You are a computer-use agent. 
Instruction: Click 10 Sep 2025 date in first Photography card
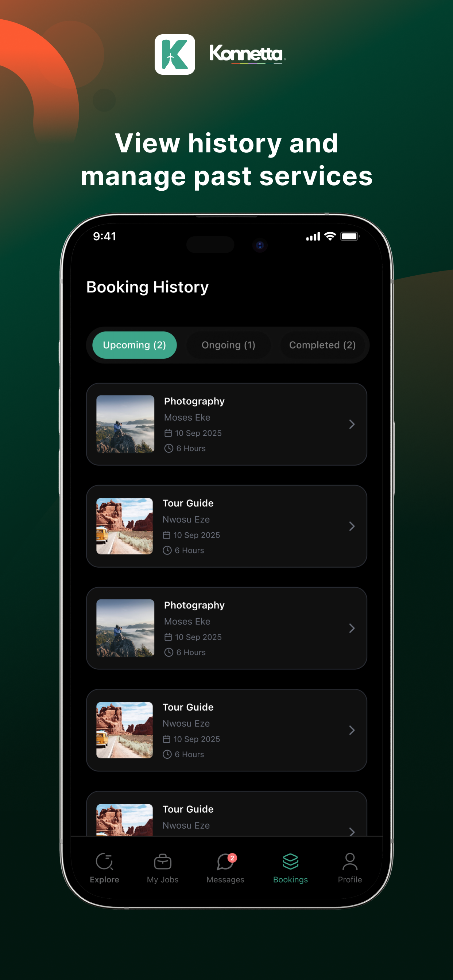198,433
